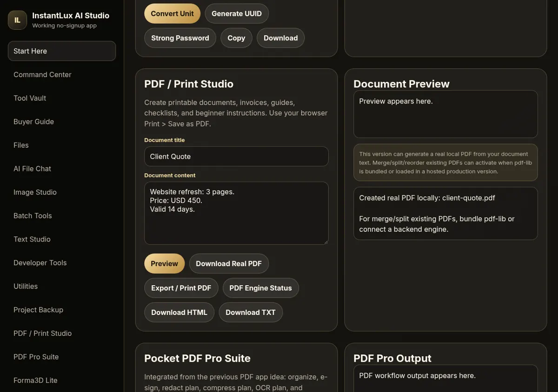Click the Pocket PDF Pro Suite heading
The image size is (558, 392).
197,359
